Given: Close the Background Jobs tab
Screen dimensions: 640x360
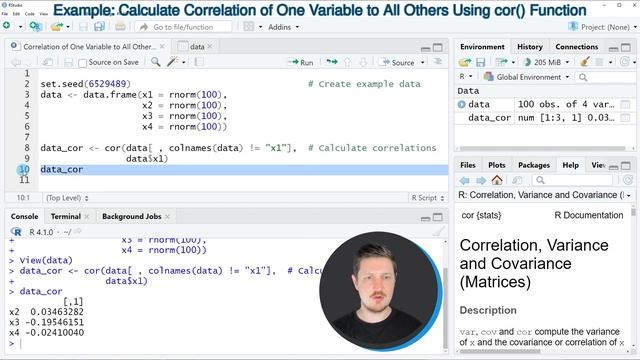Looking at the screenshot, I should [x=167, y=217].
